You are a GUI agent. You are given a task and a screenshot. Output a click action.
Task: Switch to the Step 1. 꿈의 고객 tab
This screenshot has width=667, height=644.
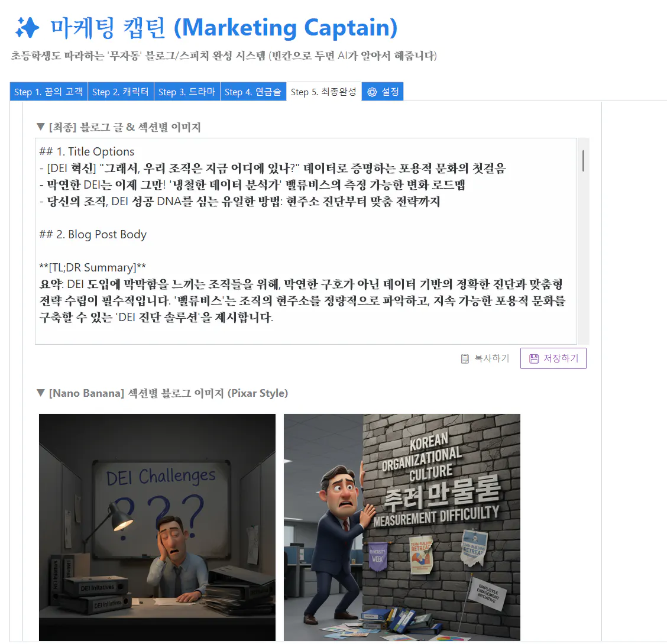tap(48, 91)
